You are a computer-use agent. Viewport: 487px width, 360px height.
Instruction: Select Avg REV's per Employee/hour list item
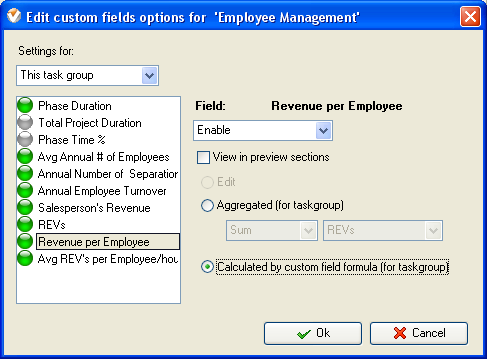click(108, 259)
